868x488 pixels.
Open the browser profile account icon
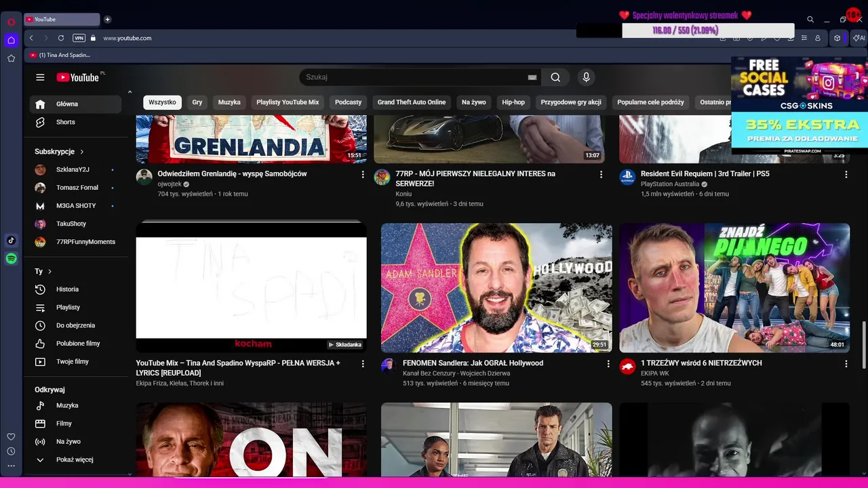(x=818, y=38)
